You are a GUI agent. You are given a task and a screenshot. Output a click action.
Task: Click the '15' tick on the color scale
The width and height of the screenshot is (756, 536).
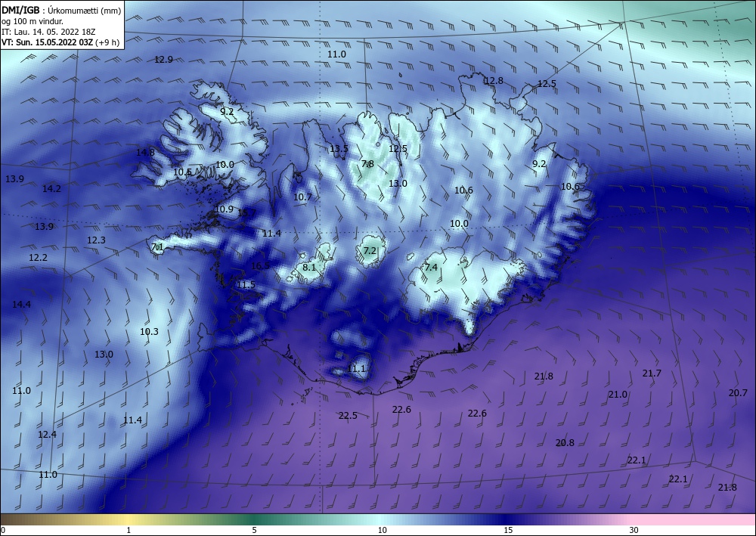pos(508,530)
